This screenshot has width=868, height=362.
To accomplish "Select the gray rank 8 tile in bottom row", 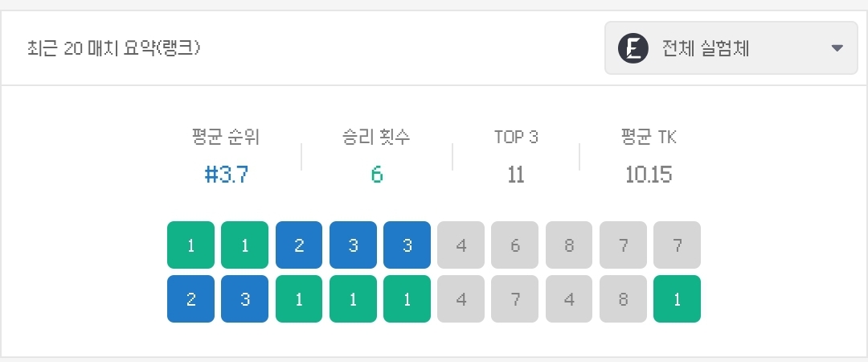I will point(623,298).
